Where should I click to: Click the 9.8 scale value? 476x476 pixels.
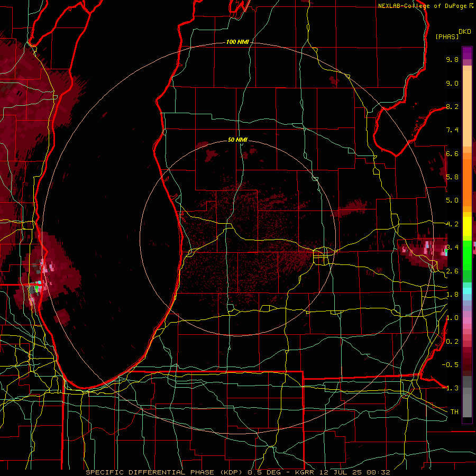452,59
